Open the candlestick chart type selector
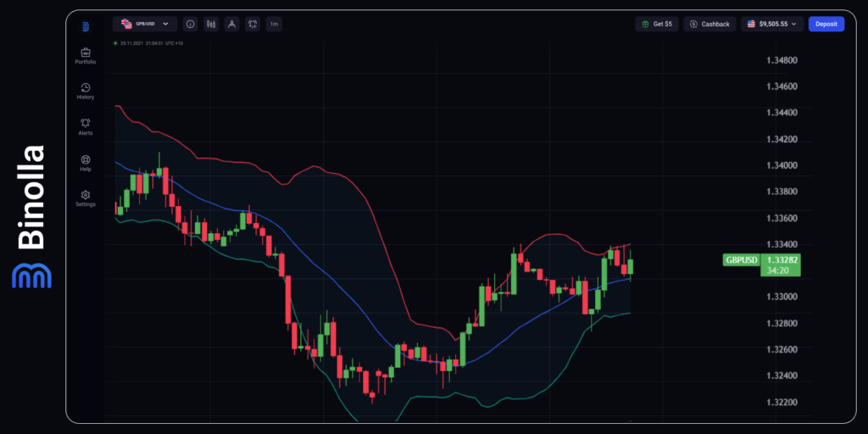The height and width of the screenshot is (434, 868). click(x=211, y=24)
